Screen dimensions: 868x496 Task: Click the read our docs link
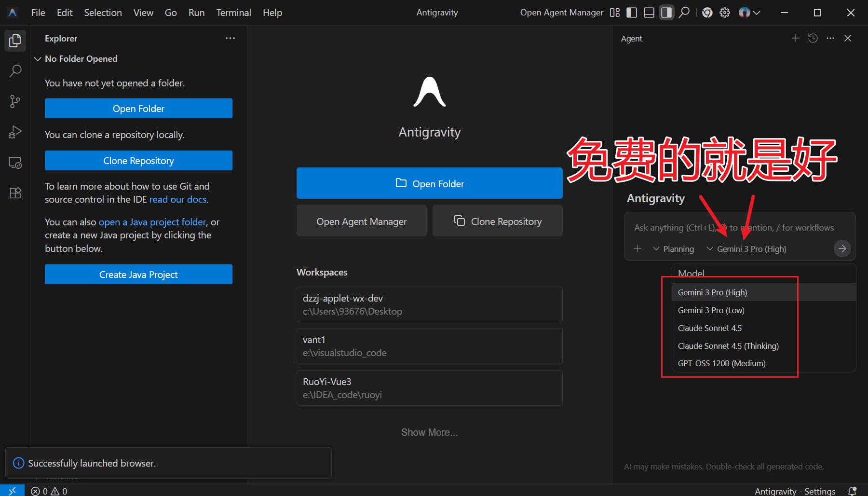click(x=178, y=199)
